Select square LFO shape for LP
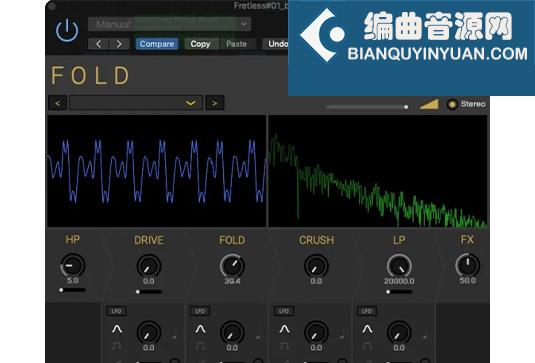The image size is (535, 363). pos(367,346)
